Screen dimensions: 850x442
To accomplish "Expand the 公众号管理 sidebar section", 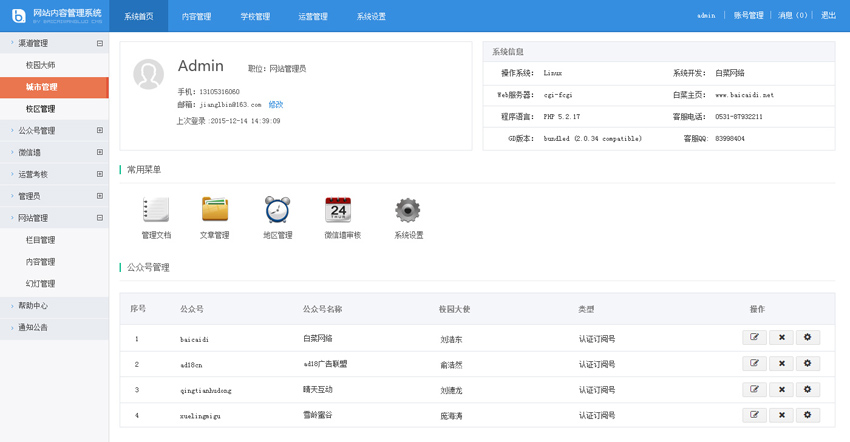I will tap(99, 131).
